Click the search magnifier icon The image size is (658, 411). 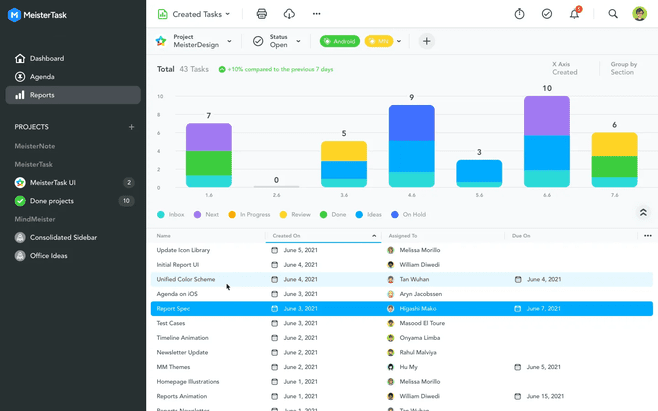tap(613, 14)
